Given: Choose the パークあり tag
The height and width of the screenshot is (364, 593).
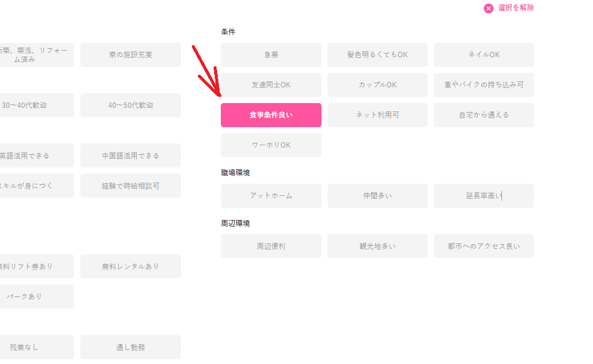Looking at the screenshot, I should coord(37,297).
